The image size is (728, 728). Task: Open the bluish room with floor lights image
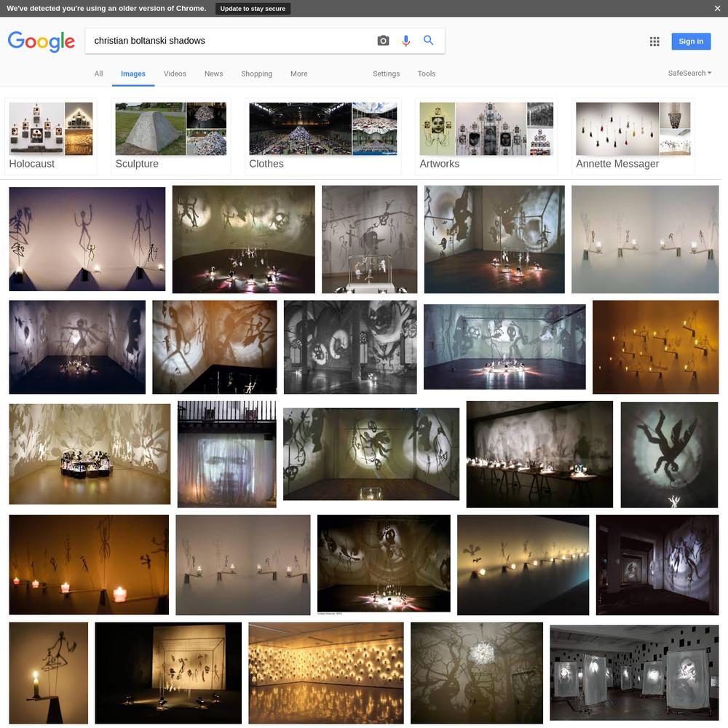coord(505,347)
